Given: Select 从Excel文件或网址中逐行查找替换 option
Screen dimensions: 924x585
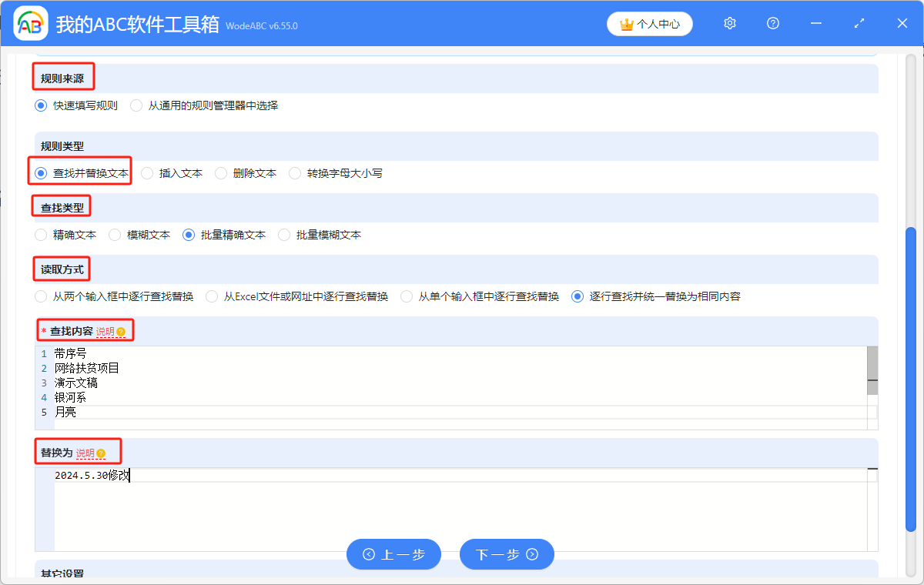Looking at the screenshot, I should [x=212, y=296].
